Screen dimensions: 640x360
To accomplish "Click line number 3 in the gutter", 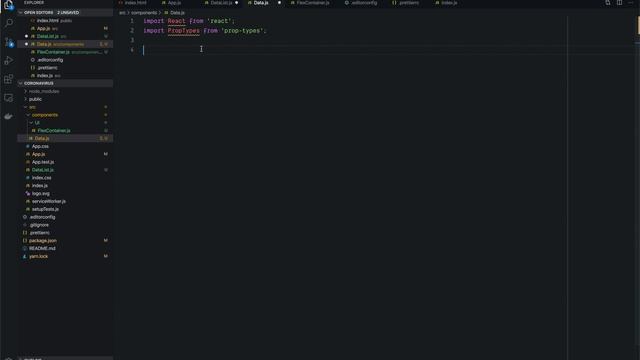I will [x=132, y=40].
